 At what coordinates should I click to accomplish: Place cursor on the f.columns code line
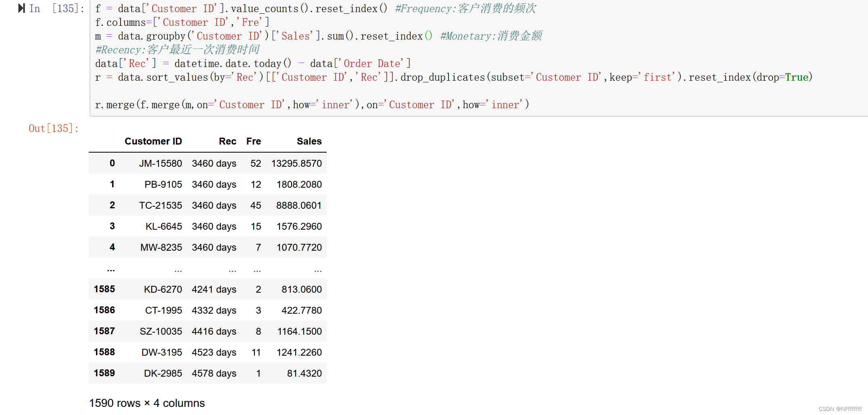pos(182,22)
